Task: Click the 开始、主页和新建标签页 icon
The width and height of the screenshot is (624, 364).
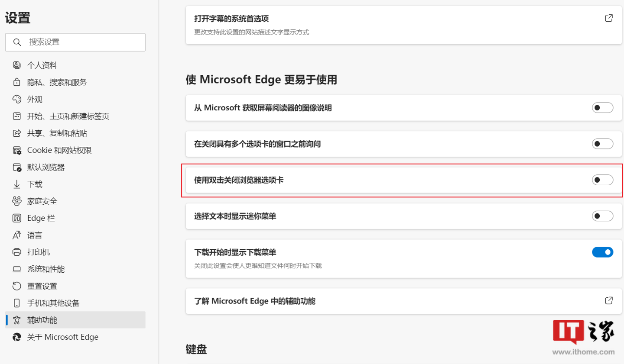Action: tap(16, 116)
